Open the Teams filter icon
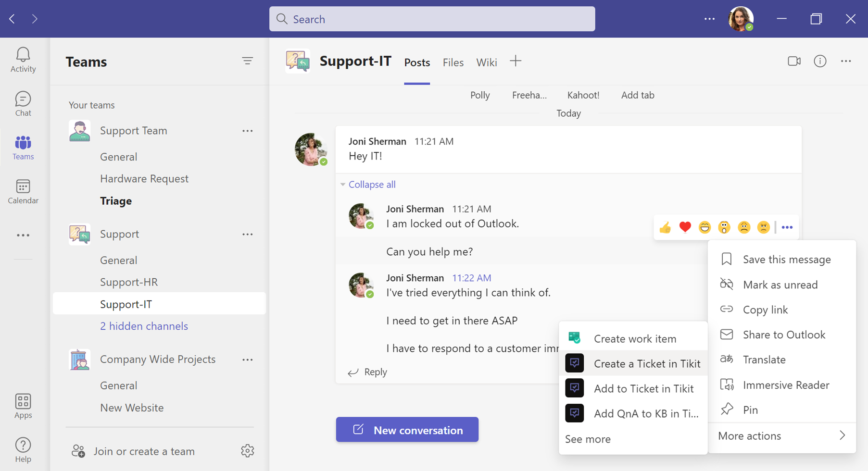Image resolution: width=868 pixels, height=471 pixels. pos(247,61)
